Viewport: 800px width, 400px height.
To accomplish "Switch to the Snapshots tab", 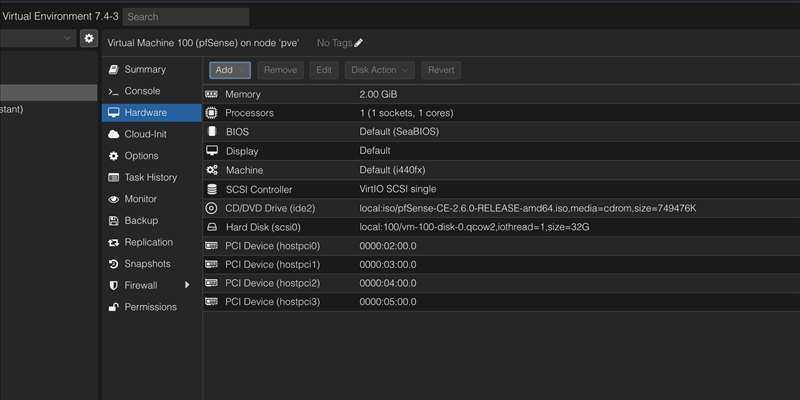I will coord(147,264).
